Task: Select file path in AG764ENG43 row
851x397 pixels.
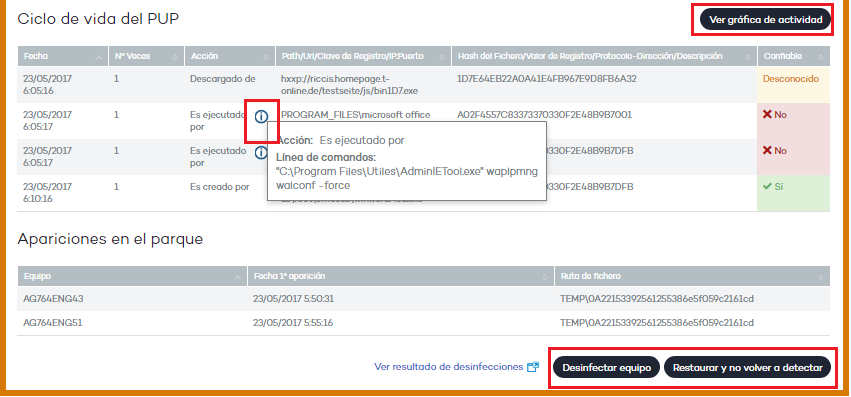Action: (x=657, y=299)
